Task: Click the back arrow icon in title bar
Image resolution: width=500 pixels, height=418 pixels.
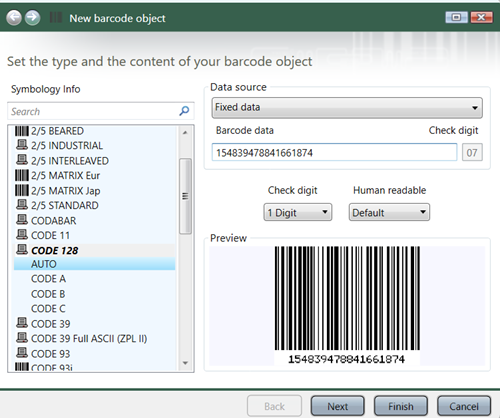Action: [14, 18]
